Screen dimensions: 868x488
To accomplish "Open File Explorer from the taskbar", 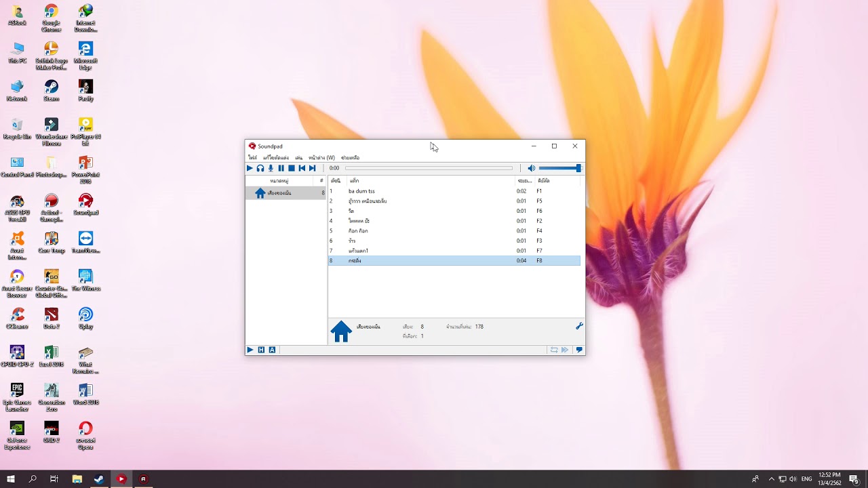I will (x=77, y=479).
